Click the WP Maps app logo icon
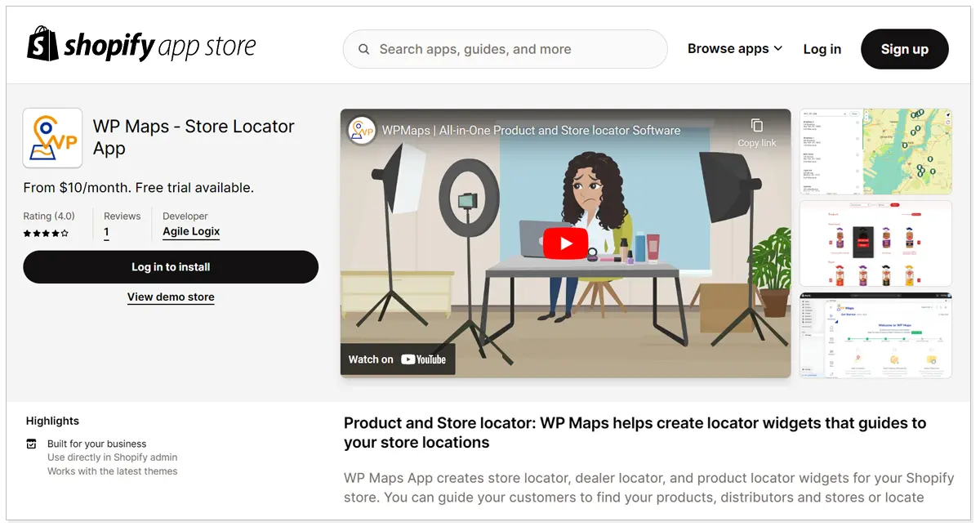 click(52, 138)
